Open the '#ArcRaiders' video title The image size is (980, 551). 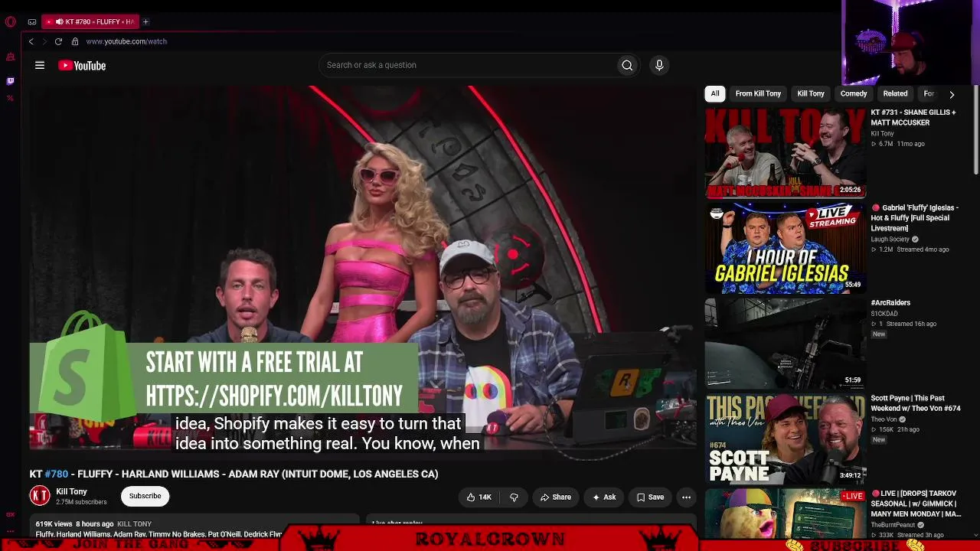[x=890, y=303]
